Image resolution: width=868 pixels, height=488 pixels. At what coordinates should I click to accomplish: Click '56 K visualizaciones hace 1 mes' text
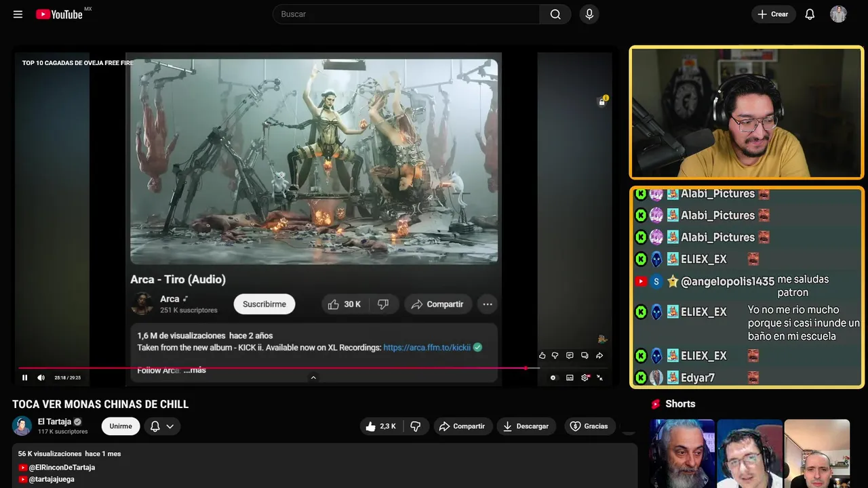(69, 453)
